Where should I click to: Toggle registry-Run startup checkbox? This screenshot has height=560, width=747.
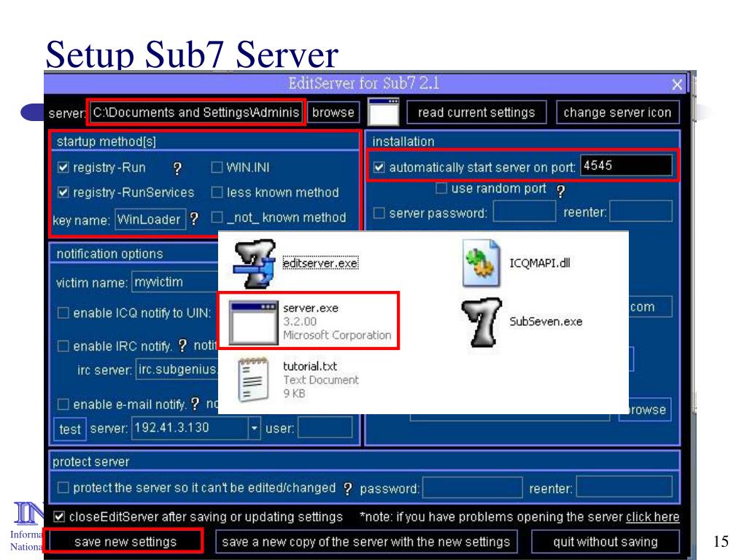point(63,167)
